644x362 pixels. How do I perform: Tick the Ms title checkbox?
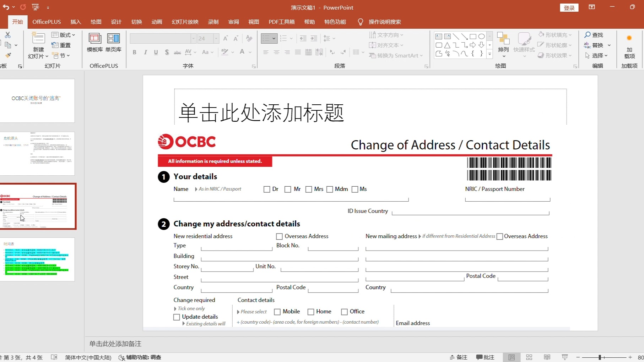[x=355, y=189]
